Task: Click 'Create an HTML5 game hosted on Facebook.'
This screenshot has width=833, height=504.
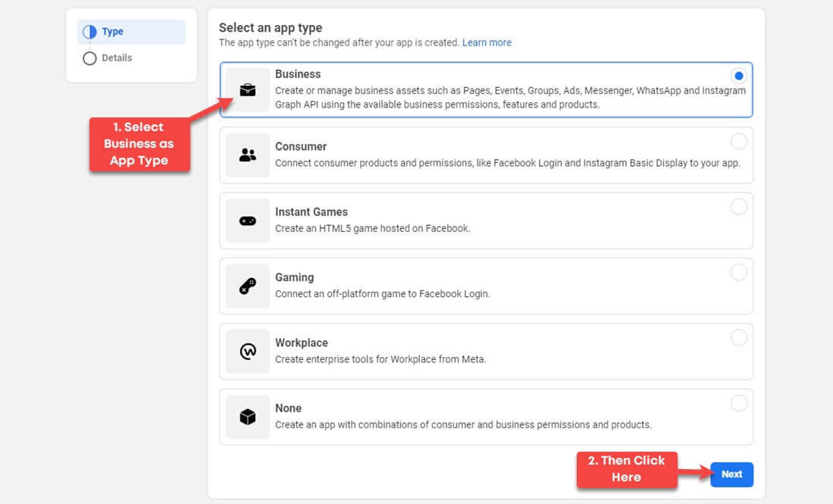Action: click(x=372, y=228)
